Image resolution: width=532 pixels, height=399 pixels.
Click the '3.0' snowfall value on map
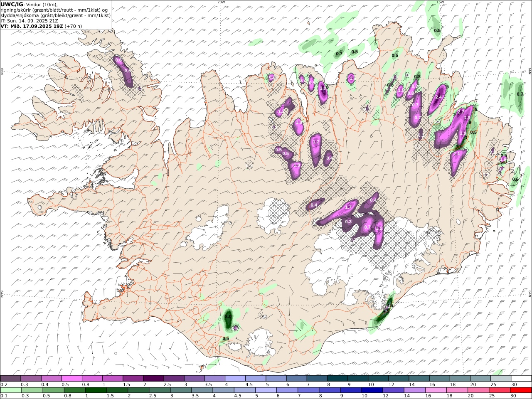tap(323, 88)
